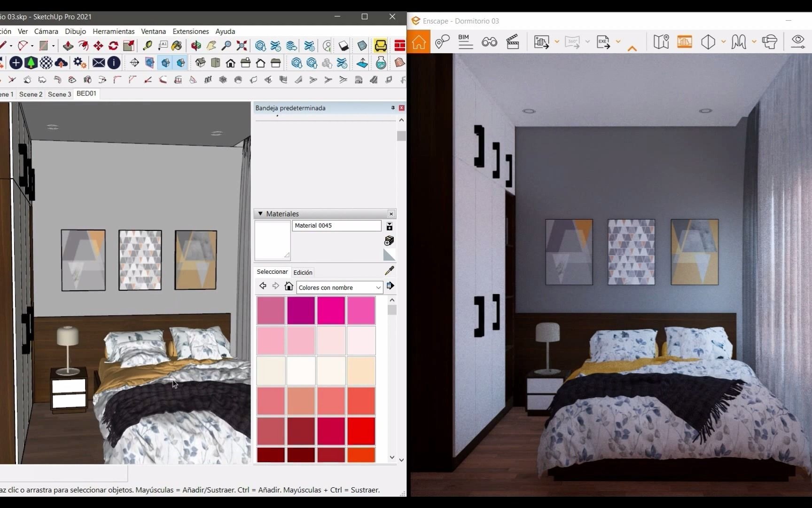This screenshot has width=812, height=508.
Task: Open the Colores con nombre dropdown
Action: coord(339,287)
